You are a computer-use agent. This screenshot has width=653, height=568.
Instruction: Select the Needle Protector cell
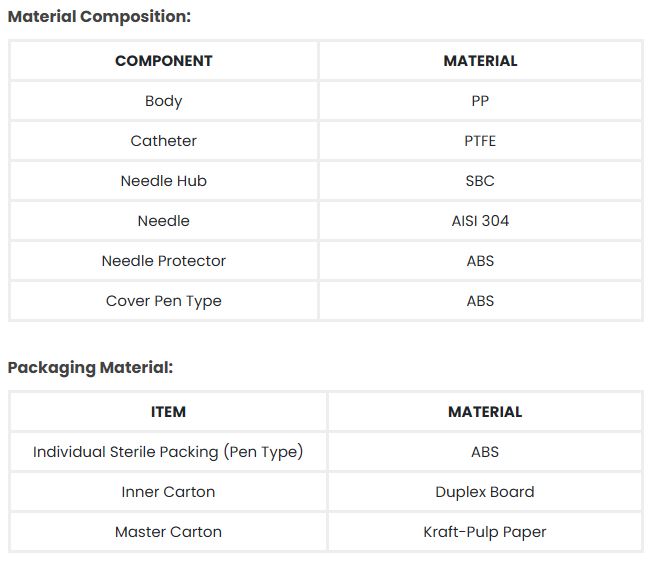point(164,261)
